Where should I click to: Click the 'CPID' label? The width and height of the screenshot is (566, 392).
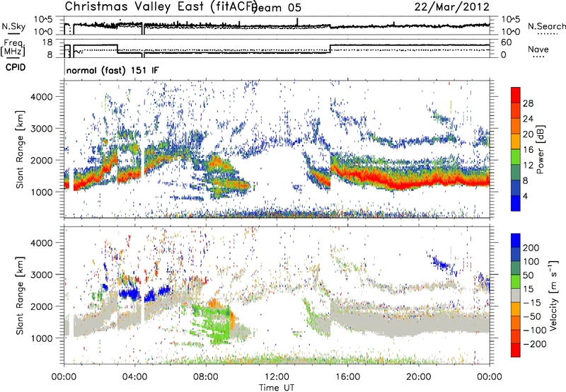click(x=16, y=67)
